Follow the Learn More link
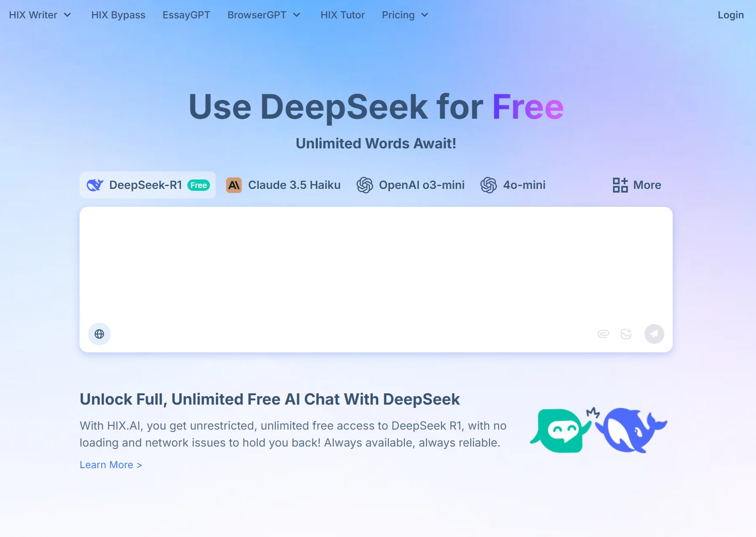Screen dimensions: 756x537 pos(111,465)
